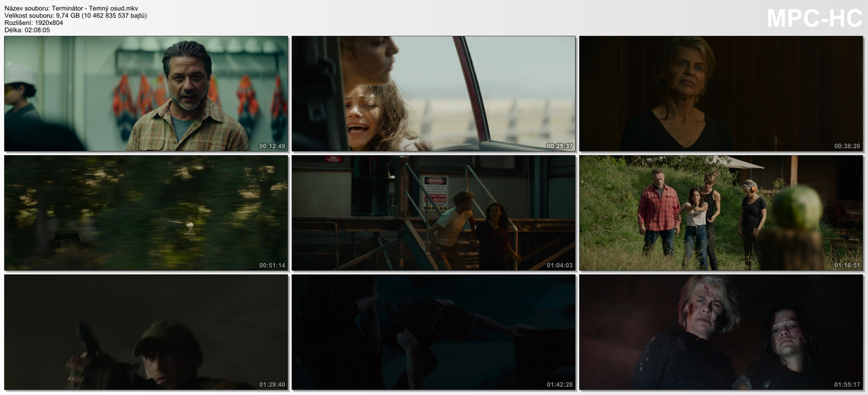868x395 pixels.
Task: Click the timestamp 01:42:28
Action: coord(559,385)
